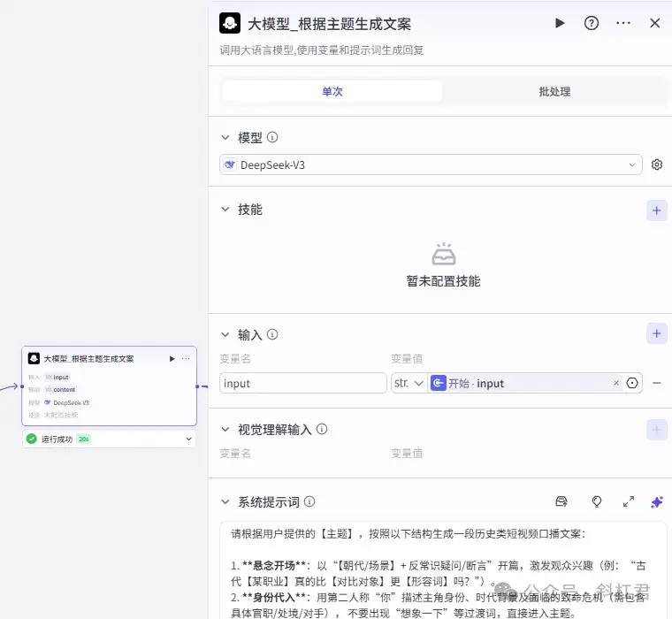
Task: Open help via the question mark icon
Action: click(x=592, y=23)
